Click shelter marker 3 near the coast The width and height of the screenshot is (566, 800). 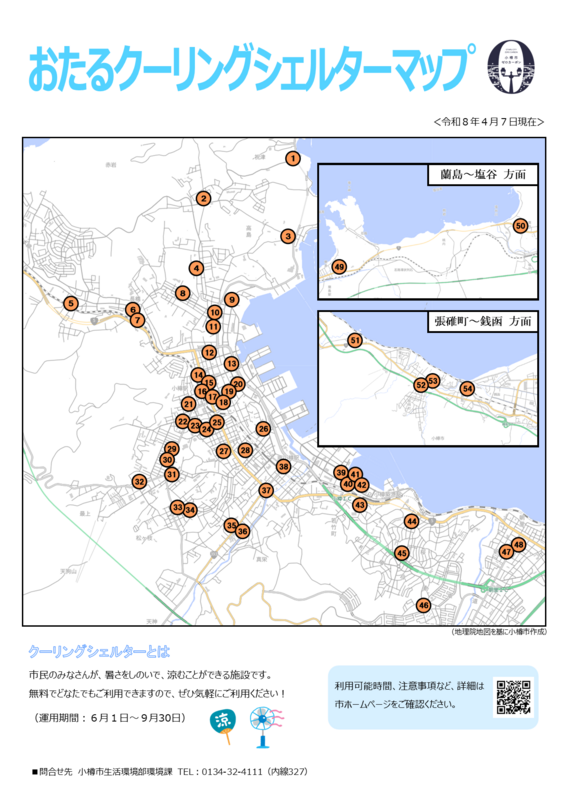click(x=288, y=236)
